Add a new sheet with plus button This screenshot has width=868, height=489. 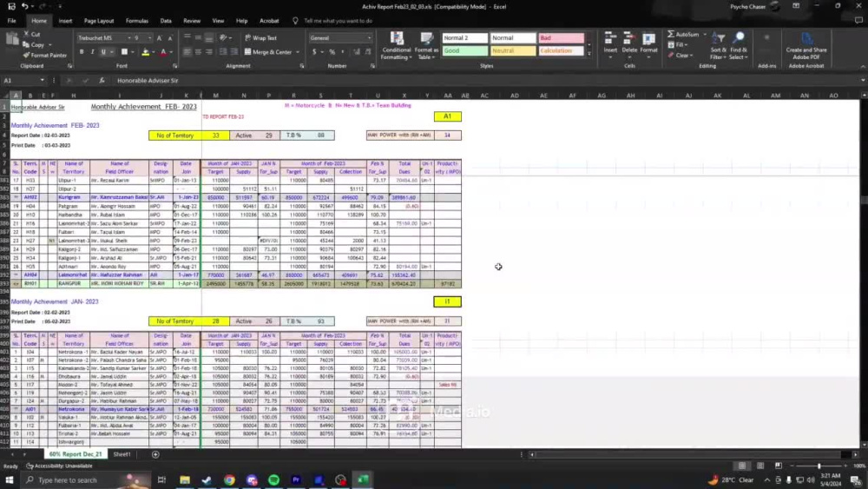[155, 454]
